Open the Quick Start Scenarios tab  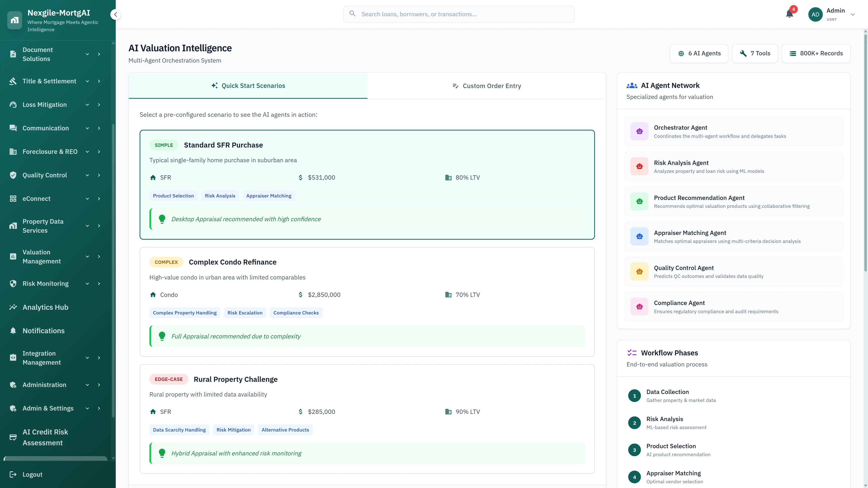(248, 86)
